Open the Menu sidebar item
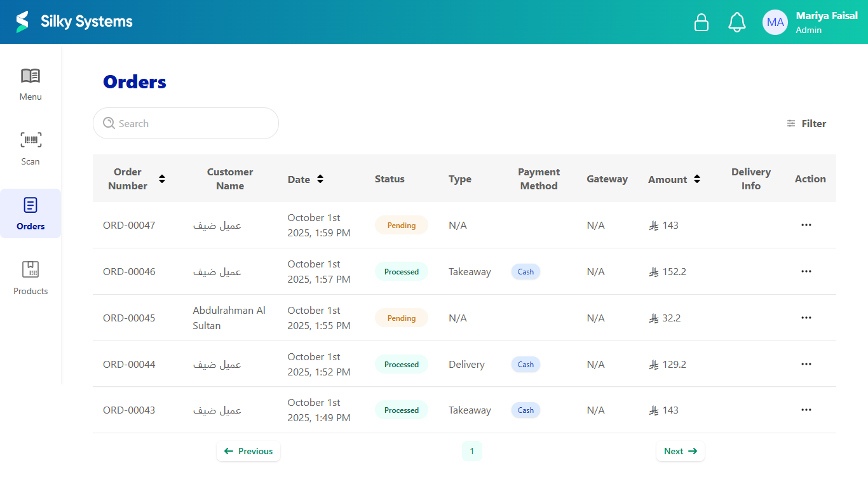The height and width of the screenshot is (479, 868). click(31, 84)
